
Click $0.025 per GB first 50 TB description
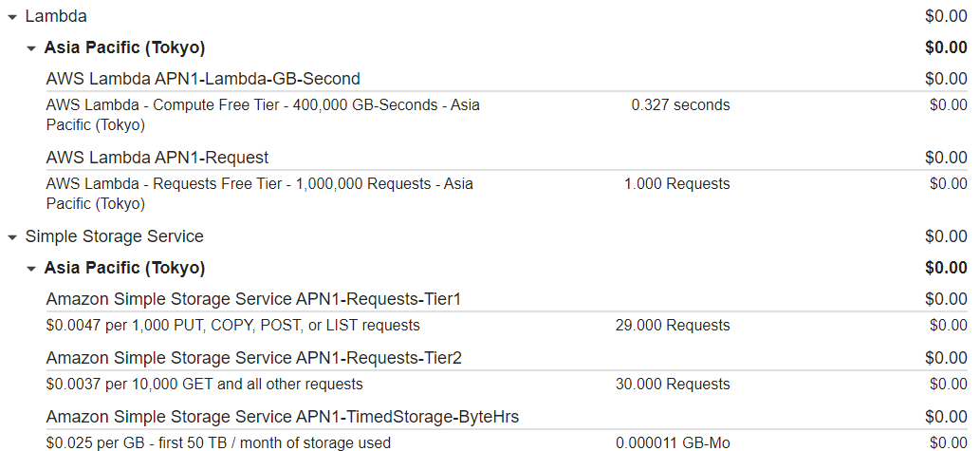pos(219,442)
